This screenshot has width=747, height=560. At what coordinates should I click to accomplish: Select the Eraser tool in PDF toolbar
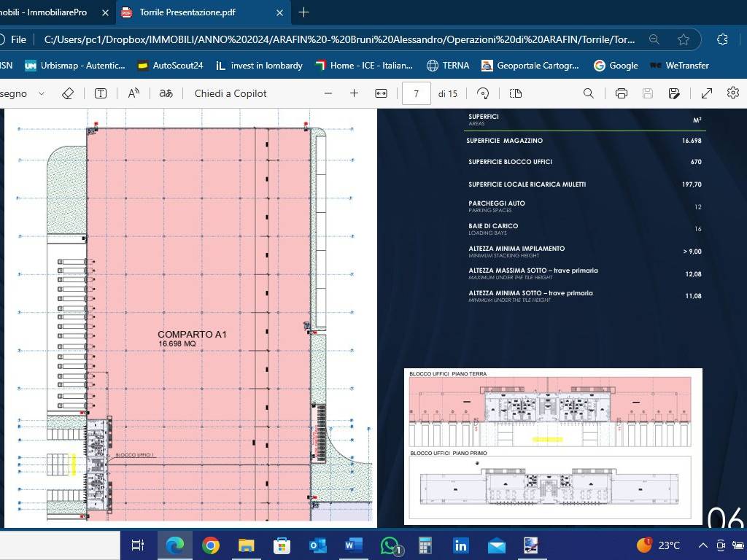(x=68, y=93)
